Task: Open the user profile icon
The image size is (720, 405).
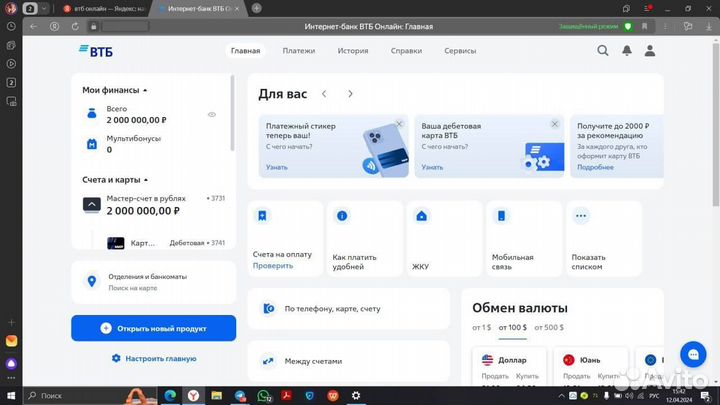Action: pyautogui.click(x=650, y=51)
